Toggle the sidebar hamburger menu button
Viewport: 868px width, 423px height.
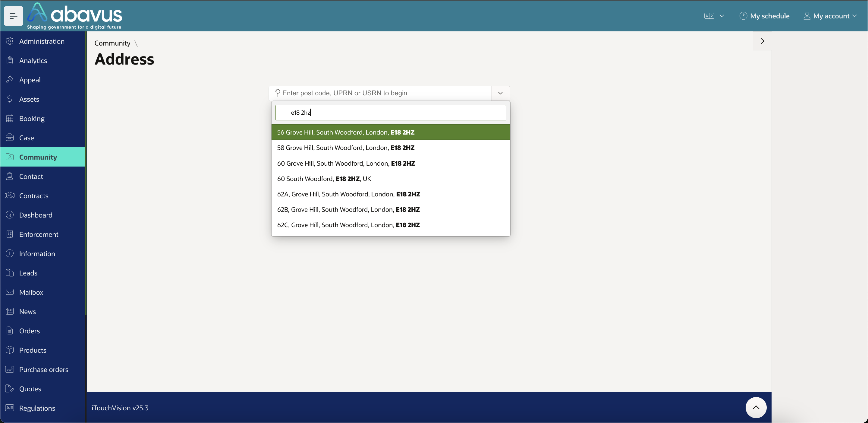pos(14,16)
